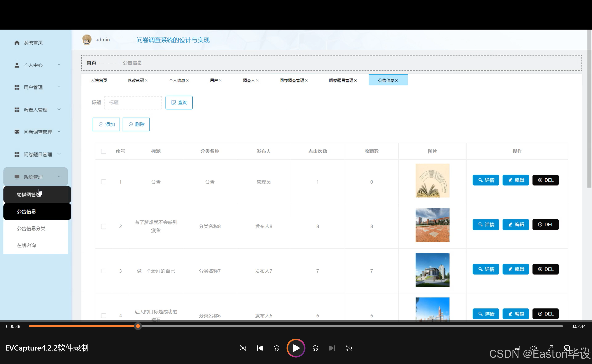This screenshot has width=592, height=364.
Task: Open the 公告信息分类 submenu item
Action: 31,228
